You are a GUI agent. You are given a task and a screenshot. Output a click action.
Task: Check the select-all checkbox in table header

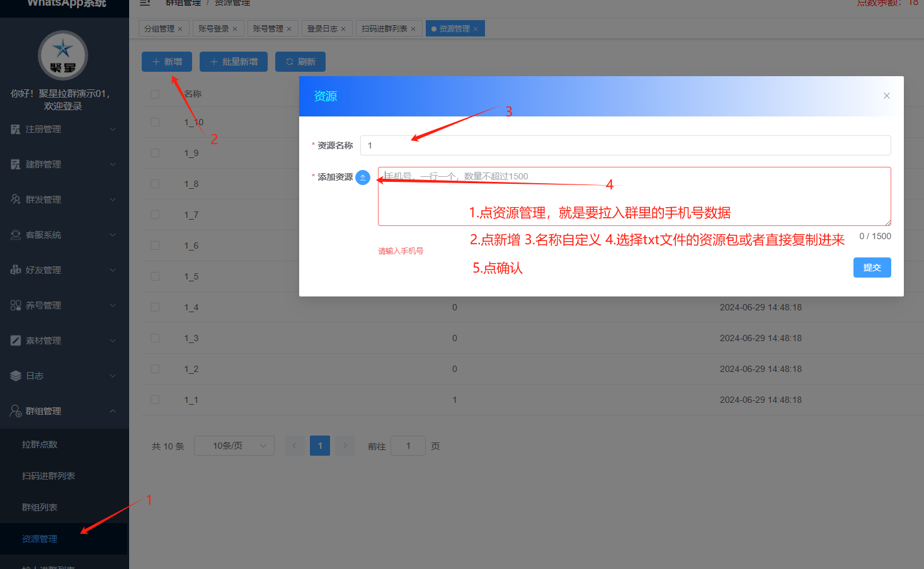pyautogui.click(x=154, y=94)
